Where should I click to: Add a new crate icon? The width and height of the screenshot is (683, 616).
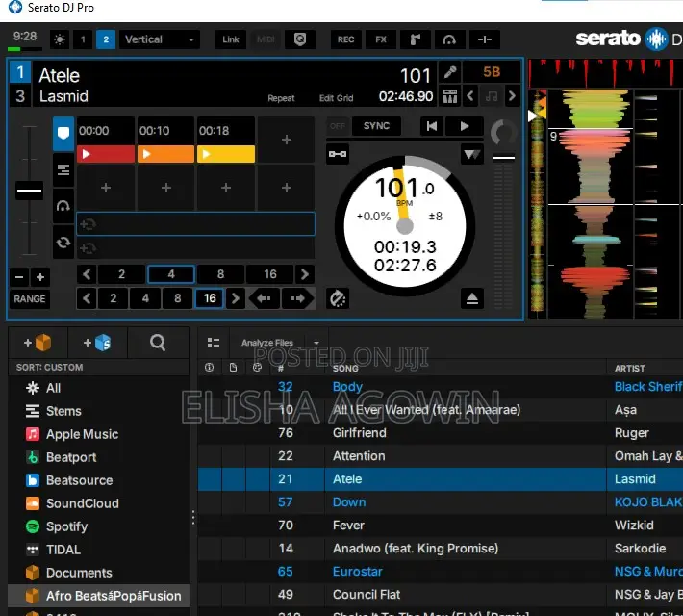coord(38,343)
